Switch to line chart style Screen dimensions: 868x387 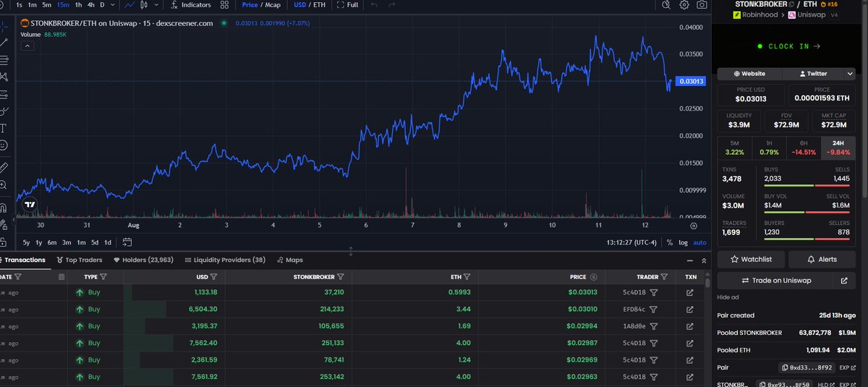129,5
